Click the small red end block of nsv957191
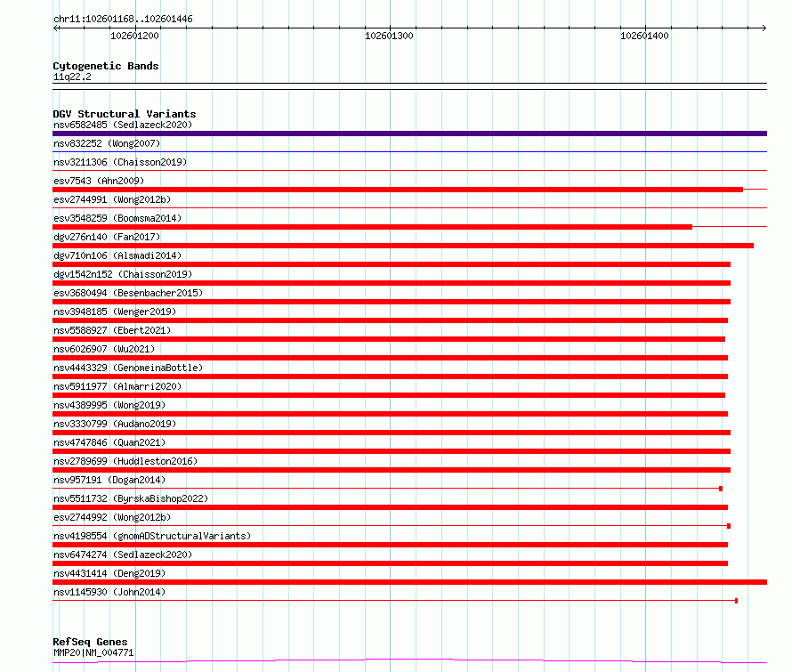 [x=721, y=489]
